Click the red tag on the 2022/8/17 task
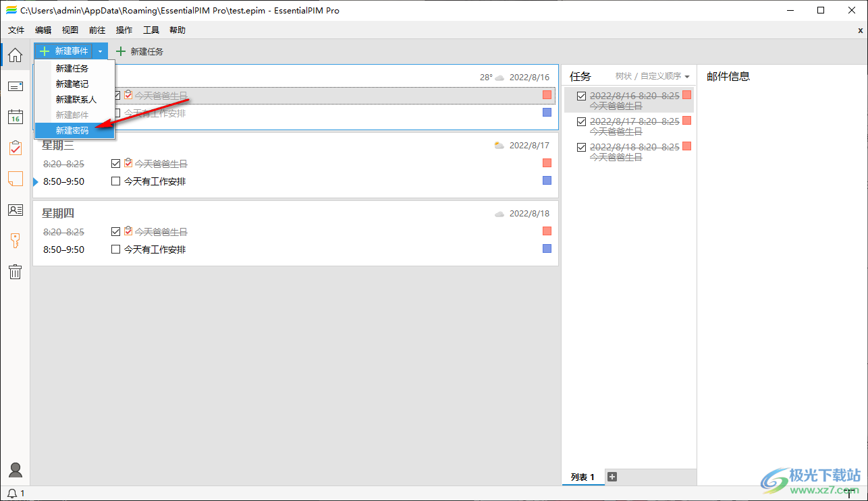Image resolution: width=868 pixels, height=501 pixels. point(687,121)
